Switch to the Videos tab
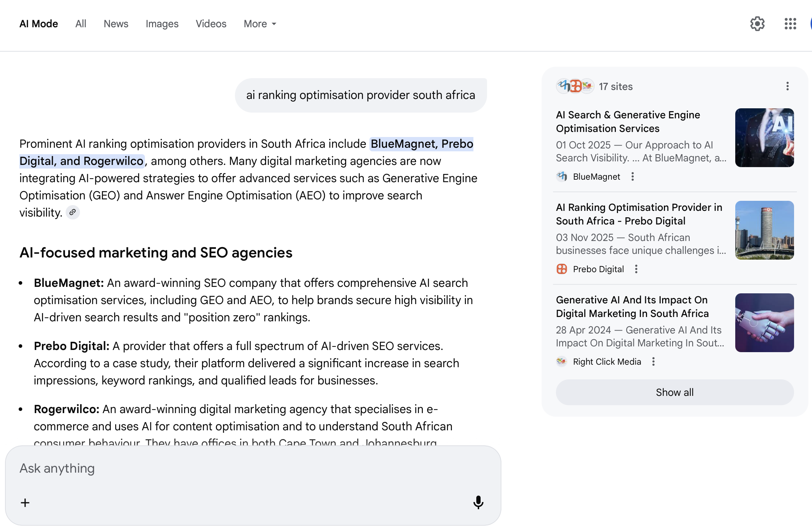This screenshot has width=812, height=530. 211,24
